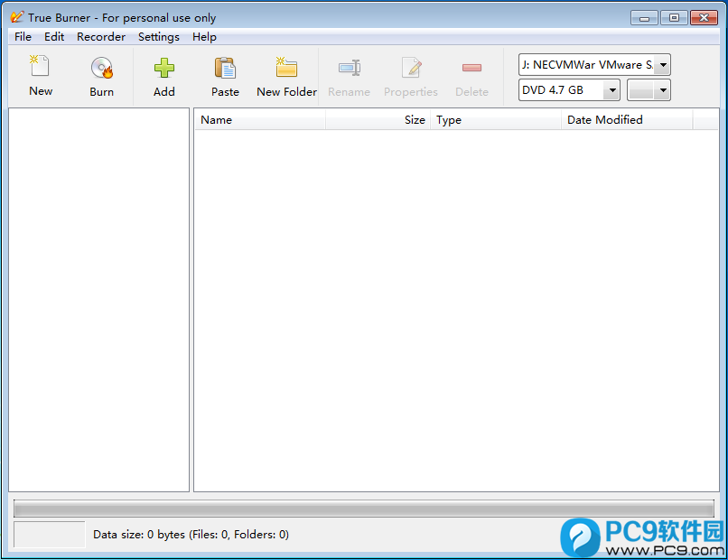Click the New compilation icon

click(x=40, y=67)
